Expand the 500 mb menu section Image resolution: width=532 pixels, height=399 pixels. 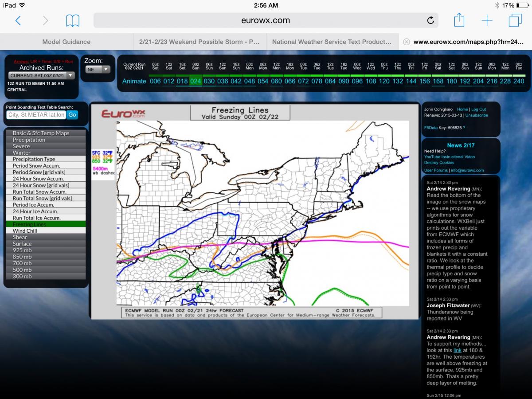click(46, 270)
